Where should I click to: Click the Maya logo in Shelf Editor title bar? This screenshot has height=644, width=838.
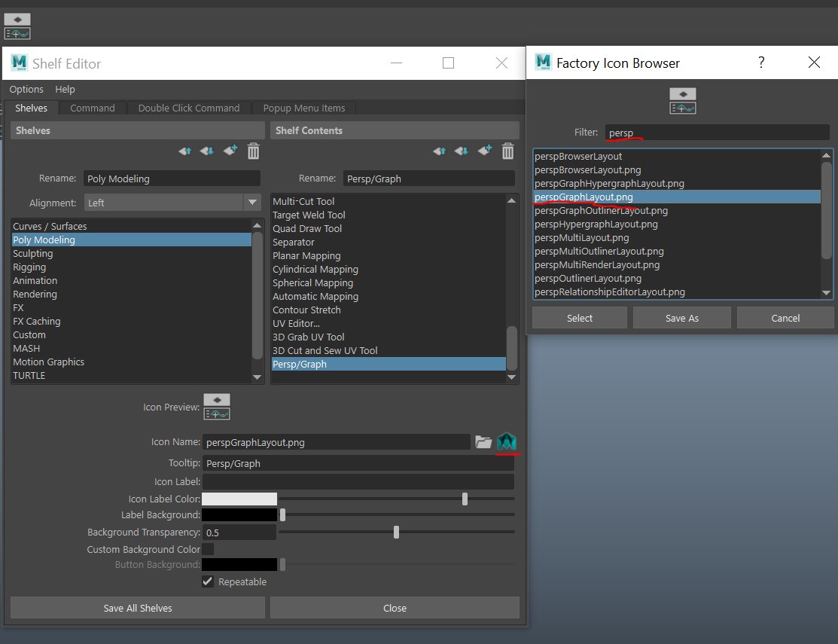coord(19,63)
